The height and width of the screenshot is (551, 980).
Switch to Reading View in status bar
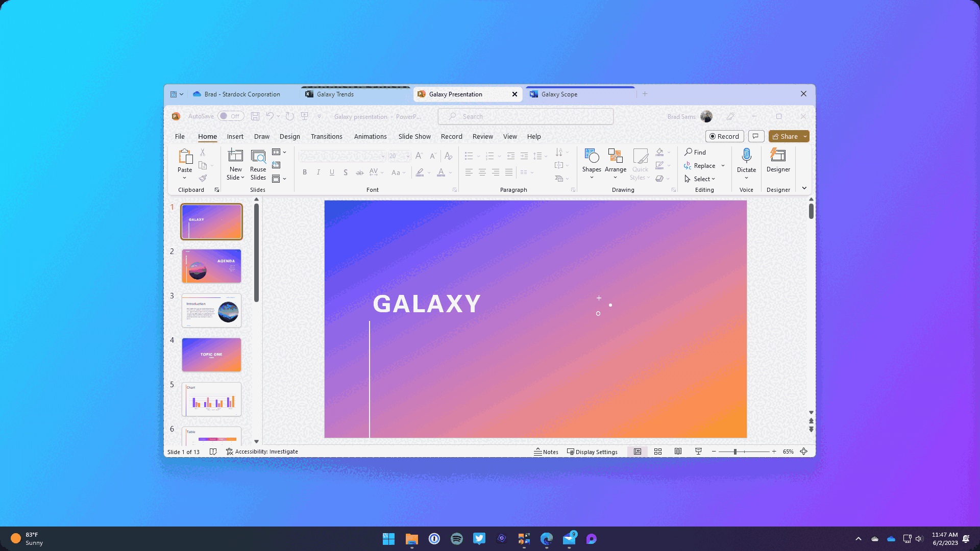(678, 452)
